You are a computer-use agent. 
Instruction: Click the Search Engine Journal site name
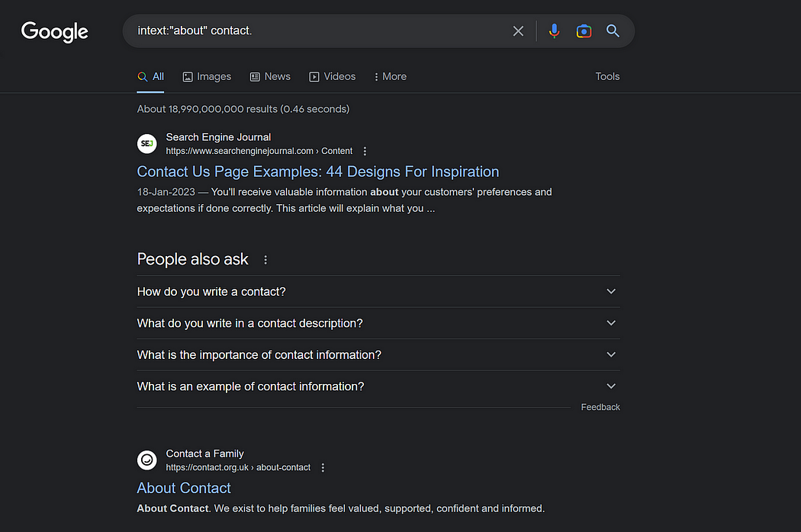pos(218,137)
